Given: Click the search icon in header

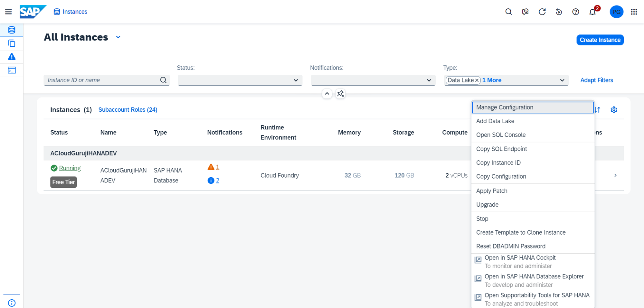Looking at the screenshot, I should (508, 12).
